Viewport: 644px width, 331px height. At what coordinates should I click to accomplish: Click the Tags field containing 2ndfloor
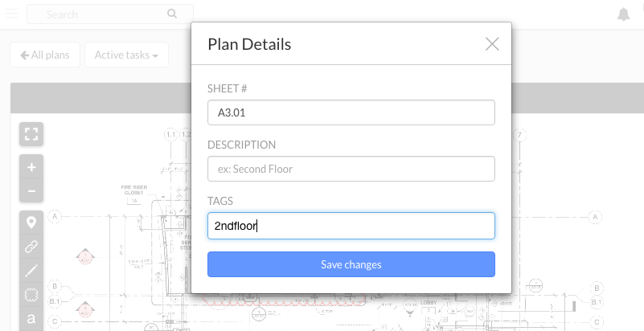coord(351,226)
